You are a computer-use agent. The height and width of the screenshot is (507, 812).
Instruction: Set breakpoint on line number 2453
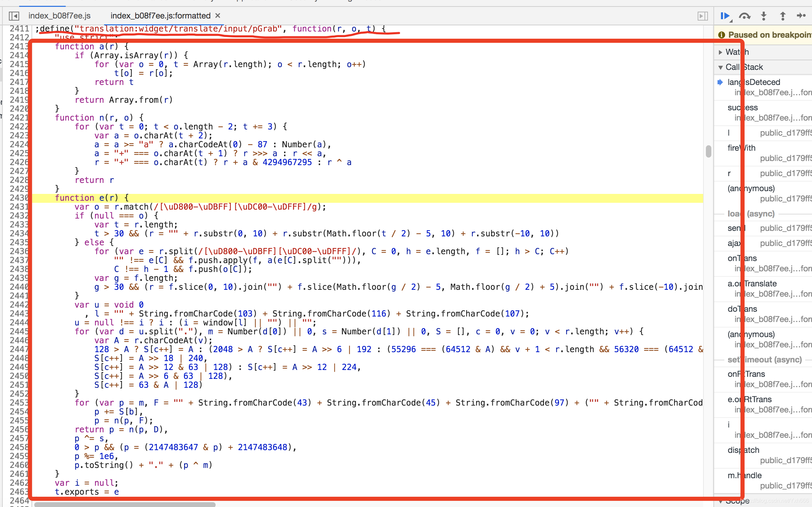(x=19, y=403)
